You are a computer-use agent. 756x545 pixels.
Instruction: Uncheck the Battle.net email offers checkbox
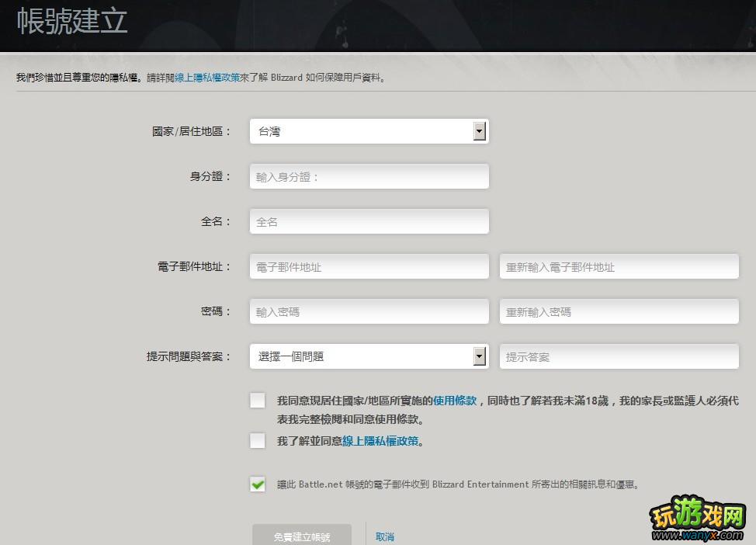coord(258,484)
